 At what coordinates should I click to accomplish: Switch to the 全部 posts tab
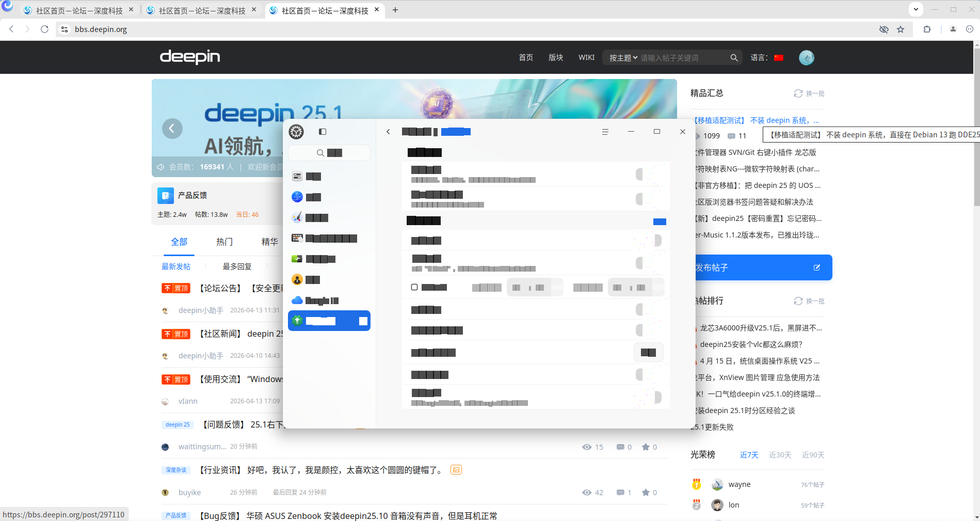(179, 242)
